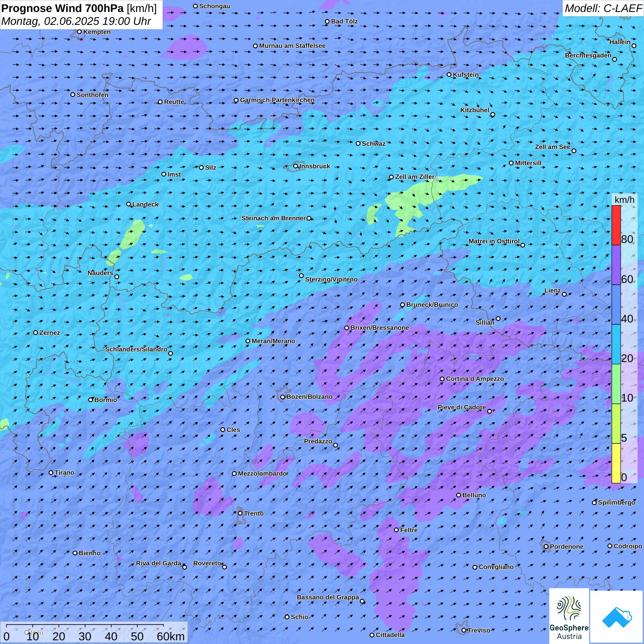Click the Trento city marker
Image resolution: width=644 pixels, height=644 pixels.
coord(240,513)
